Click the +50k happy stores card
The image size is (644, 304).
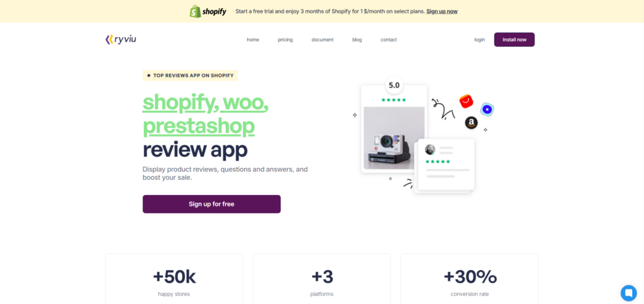(x=174, y=279)
